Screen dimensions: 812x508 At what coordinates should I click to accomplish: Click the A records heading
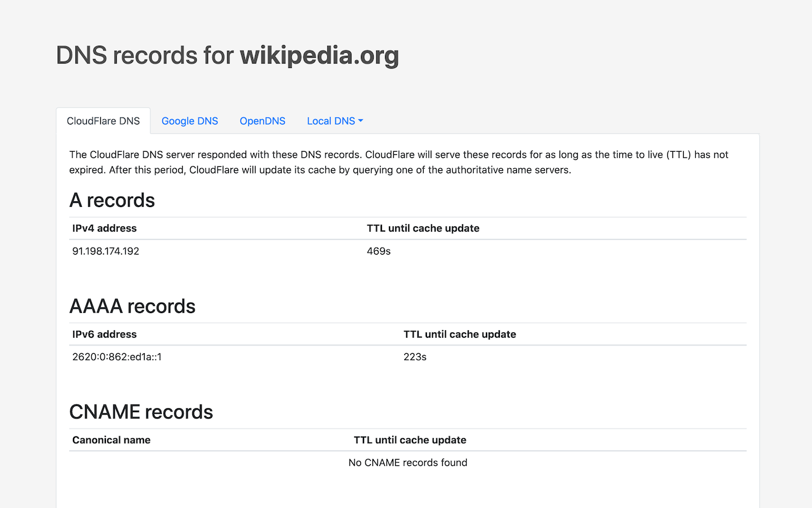112,200
